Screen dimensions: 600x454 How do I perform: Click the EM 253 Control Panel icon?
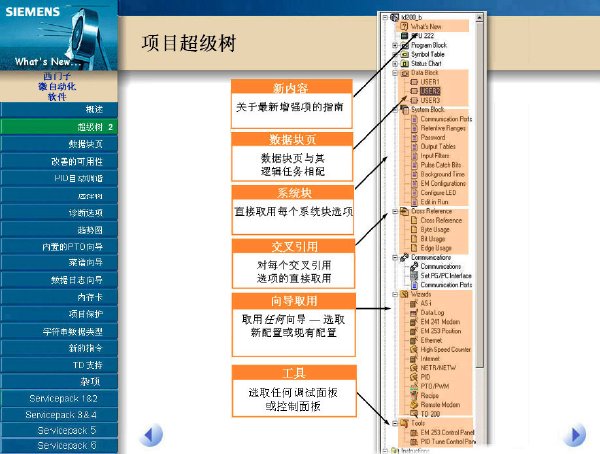point(414,433)
